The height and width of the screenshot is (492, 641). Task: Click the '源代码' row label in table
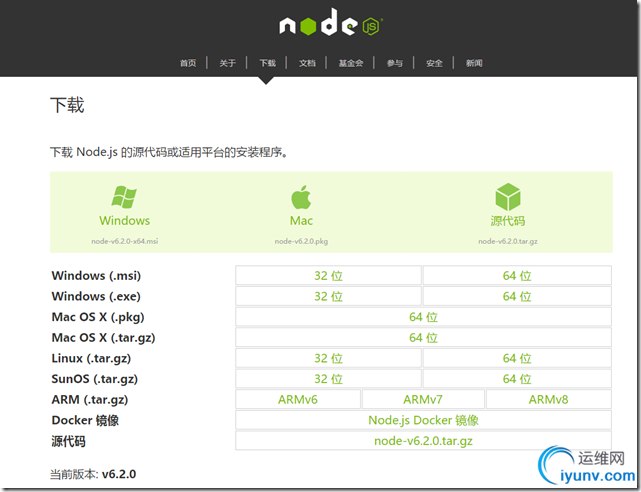[x=68, y=441]
